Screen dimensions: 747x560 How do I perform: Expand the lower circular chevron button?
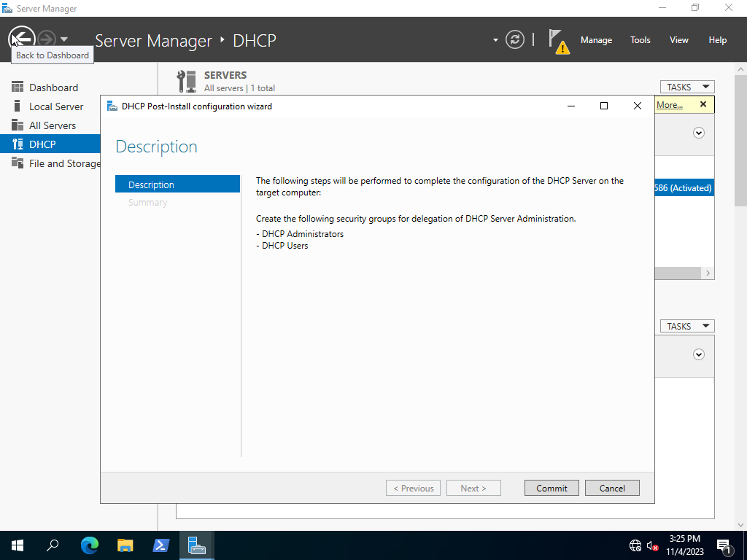pyautogui.click(x=699, y=355)
